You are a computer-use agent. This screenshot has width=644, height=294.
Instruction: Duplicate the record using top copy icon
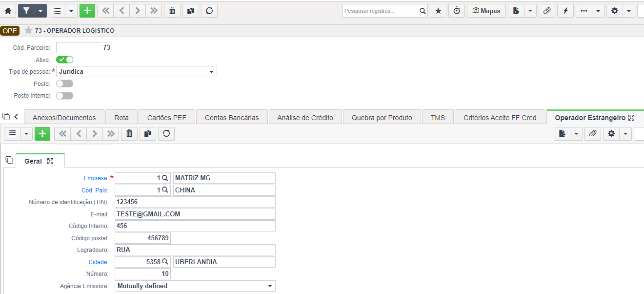click(x=191, y=11)
